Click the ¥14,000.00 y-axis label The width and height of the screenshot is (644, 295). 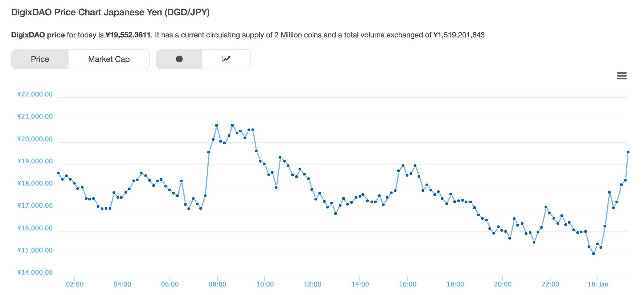[x=35, y=272]
